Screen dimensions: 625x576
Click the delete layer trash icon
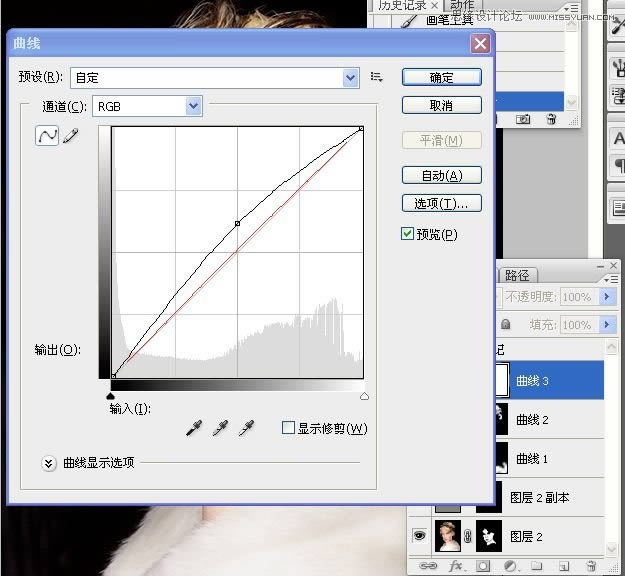[x=592, y=566]
